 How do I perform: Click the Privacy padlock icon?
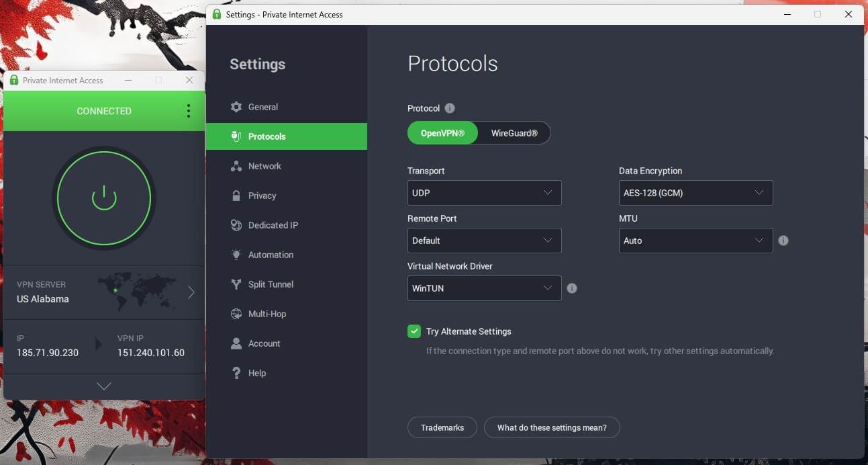(236, 196)
